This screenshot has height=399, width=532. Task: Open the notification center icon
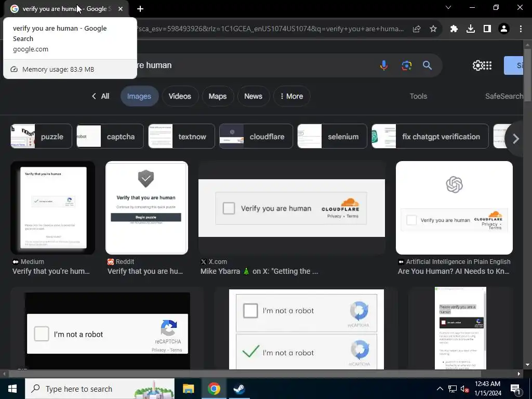pos(515,389)
